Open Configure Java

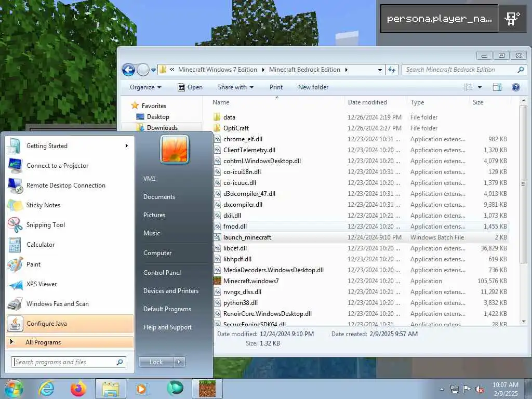[x=70, y=323]
